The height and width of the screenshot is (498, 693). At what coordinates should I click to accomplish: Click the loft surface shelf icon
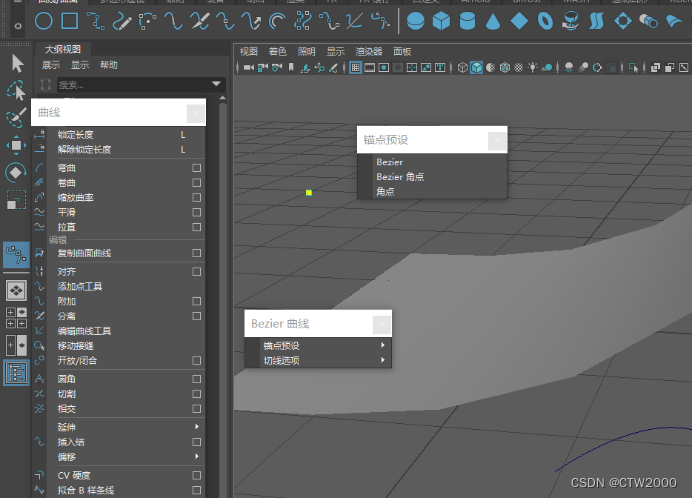click(x=596, y=21)
